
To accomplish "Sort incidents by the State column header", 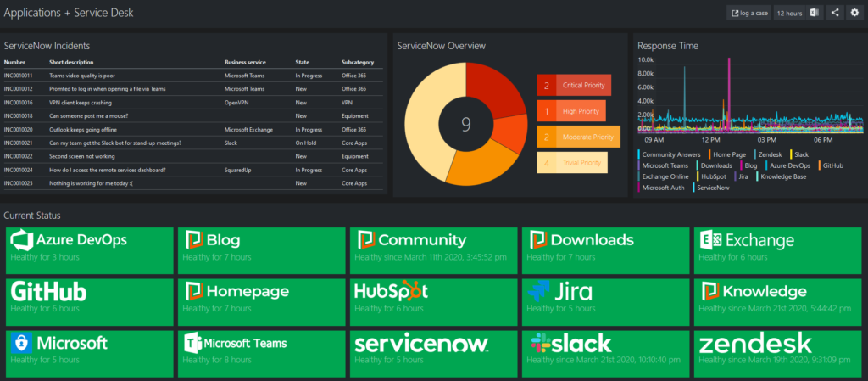I will [x=303, y=62].
